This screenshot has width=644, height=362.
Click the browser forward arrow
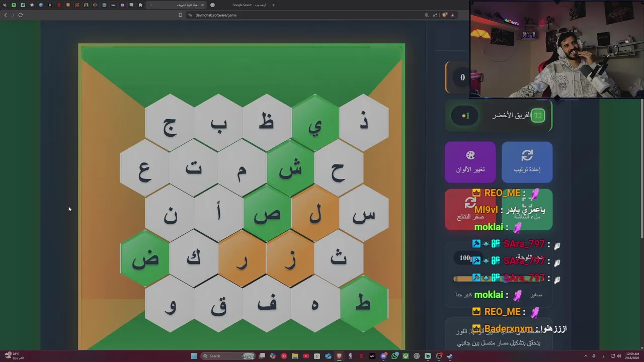(x=13, y=15)
